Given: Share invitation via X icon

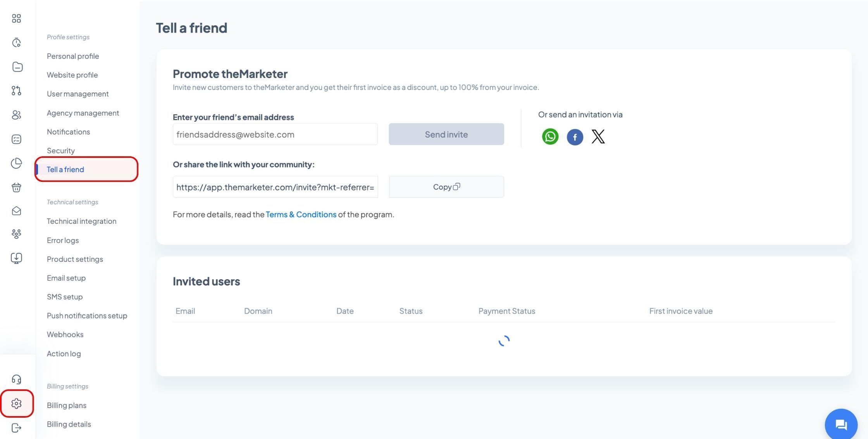Looking at the screenshot, I should tap(598, 137).
